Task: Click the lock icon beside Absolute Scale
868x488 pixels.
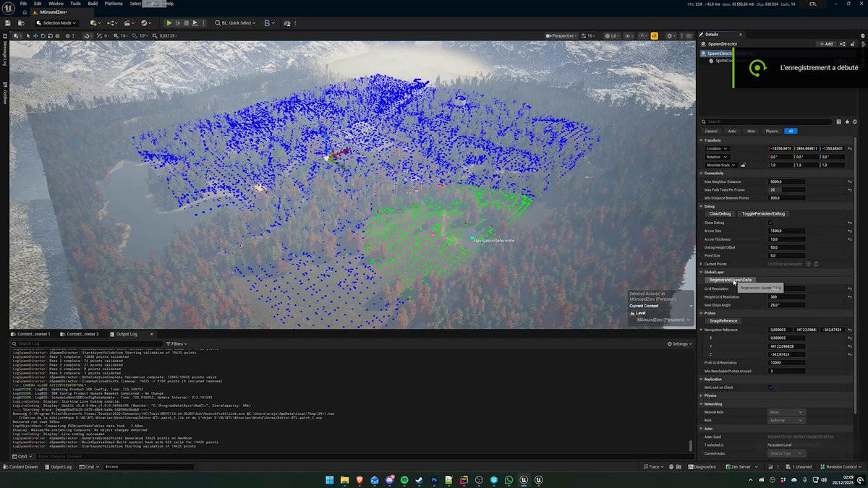Action: (x=743, y=165)
